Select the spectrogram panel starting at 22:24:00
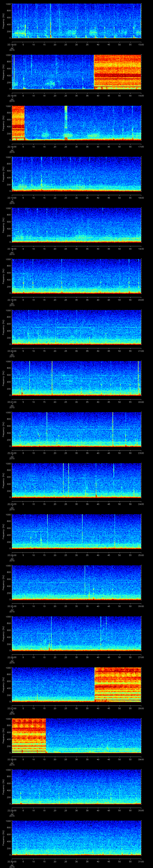The width and height of the screenshot is (153, 868). coord(77,532)
